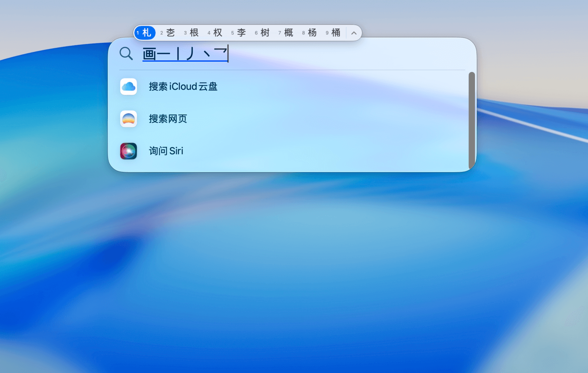Viewport: 588px width, 373px height.
Task: Click the iCloud Drive cloud icon
Action: point(129,87)
